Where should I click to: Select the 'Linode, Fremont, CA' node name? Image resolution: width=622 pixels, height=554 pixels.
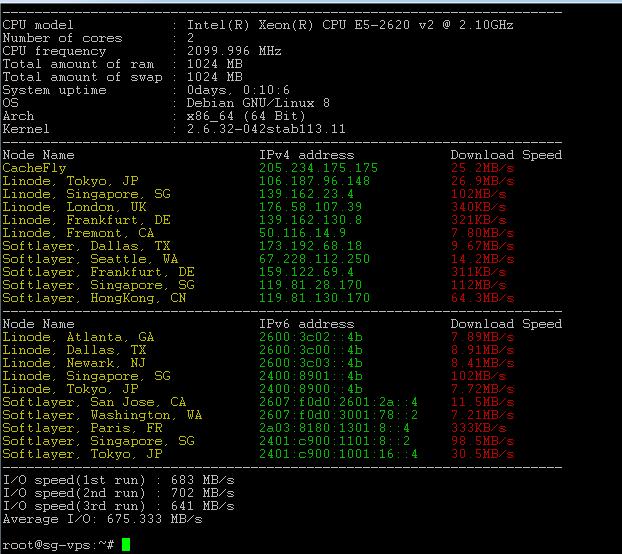tap(78, 233)
